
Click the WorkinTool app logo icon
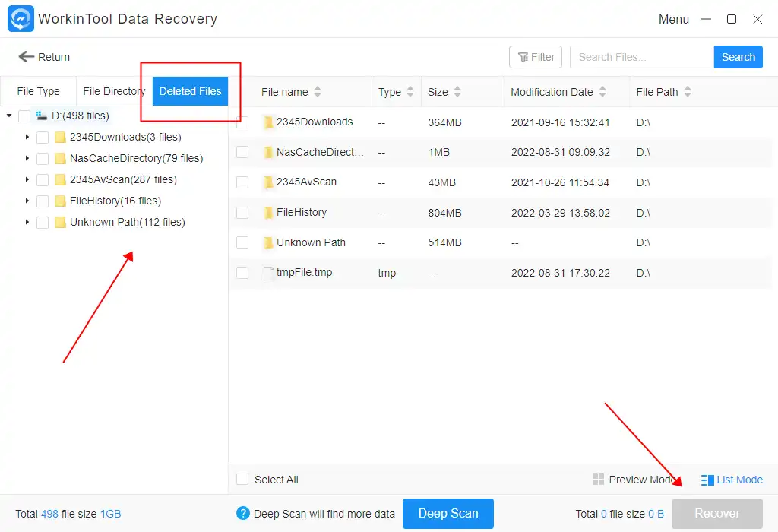pyautogui.click(x=21, y=18)
